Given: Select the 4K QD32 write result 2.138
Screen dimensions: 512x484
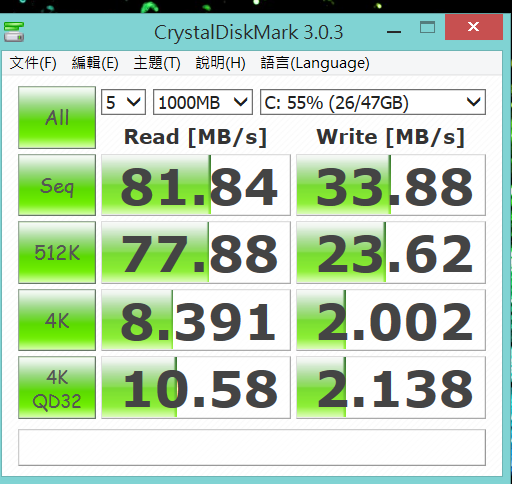Looking at the screenshot, I should point(391,388).
